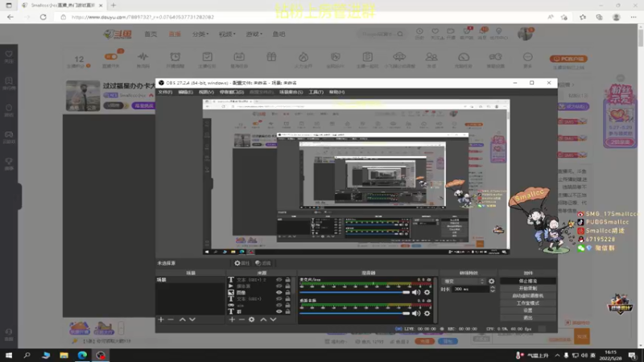Open the OBS 停靠窗口(D) menu
The width and height of the screenshot is (644, 362).
(x=232, y=92)
